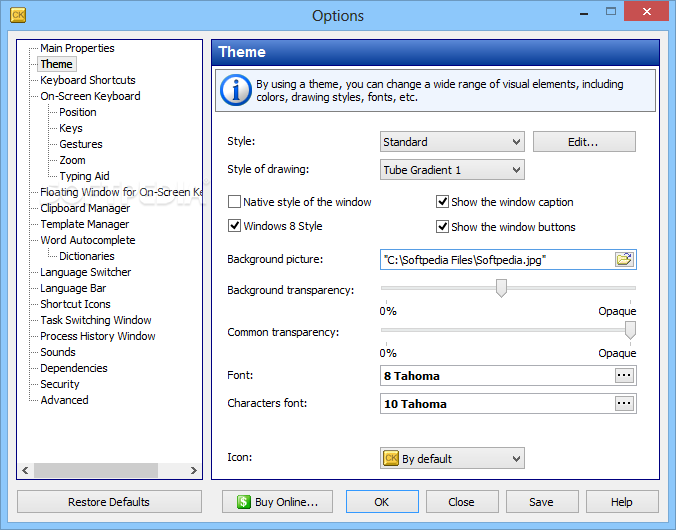Select Main Properties in the tree
Screen dimensions: 676x530
pyautogui.click(x=77, y=48)
